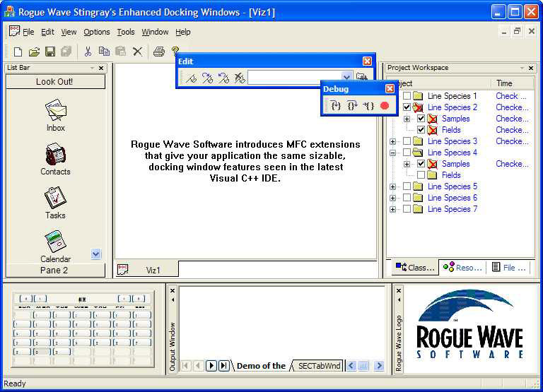Click the Help question mark toolbar icon

coord(175,51)
